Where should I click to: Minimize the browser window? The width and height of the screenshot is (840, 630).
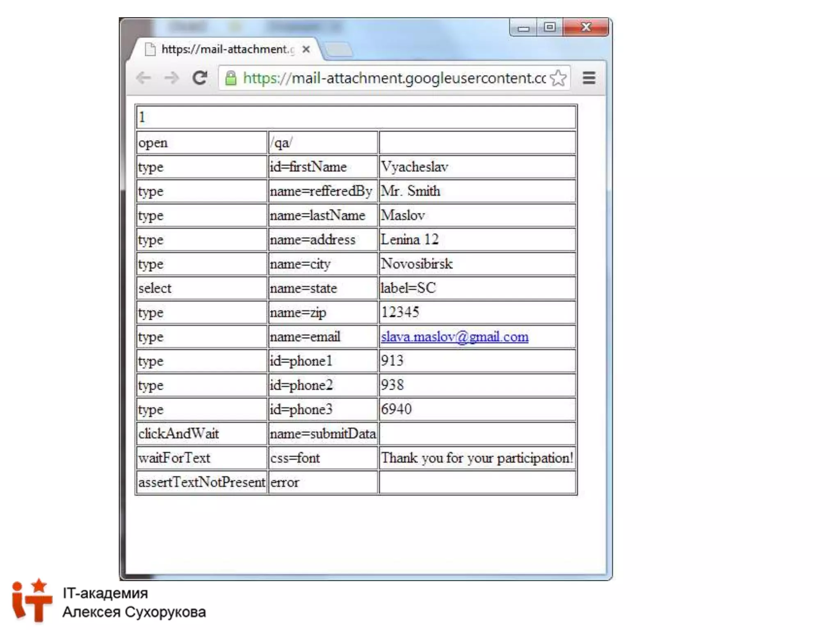pyautogui.click(x=523, y=28)
